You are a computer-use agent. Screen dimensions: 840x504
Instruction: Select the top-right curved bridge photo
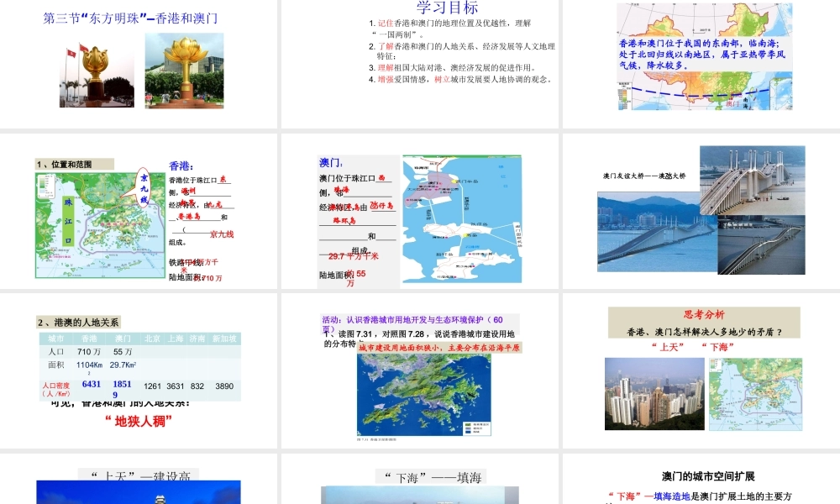(x=752, y=180)
